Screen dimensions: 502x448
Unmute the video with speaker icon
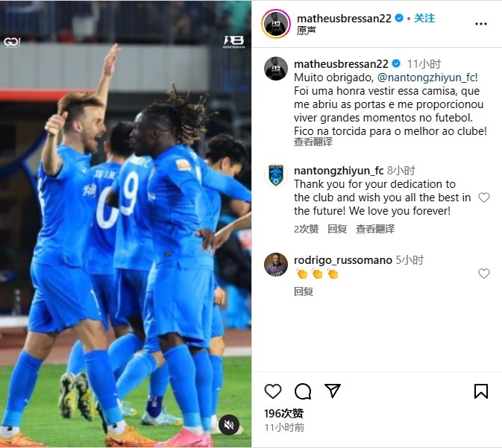pyautogui.click(x=228, y=425)
